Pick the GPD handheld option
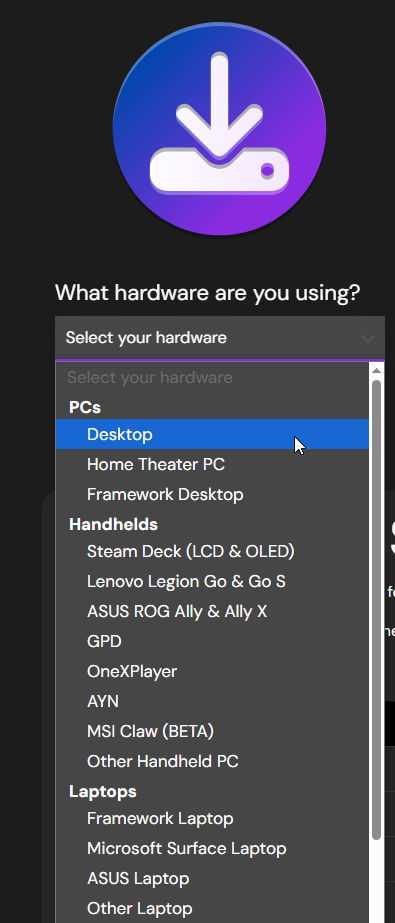This screenshot has width=395, height=923. click(212, 641)
